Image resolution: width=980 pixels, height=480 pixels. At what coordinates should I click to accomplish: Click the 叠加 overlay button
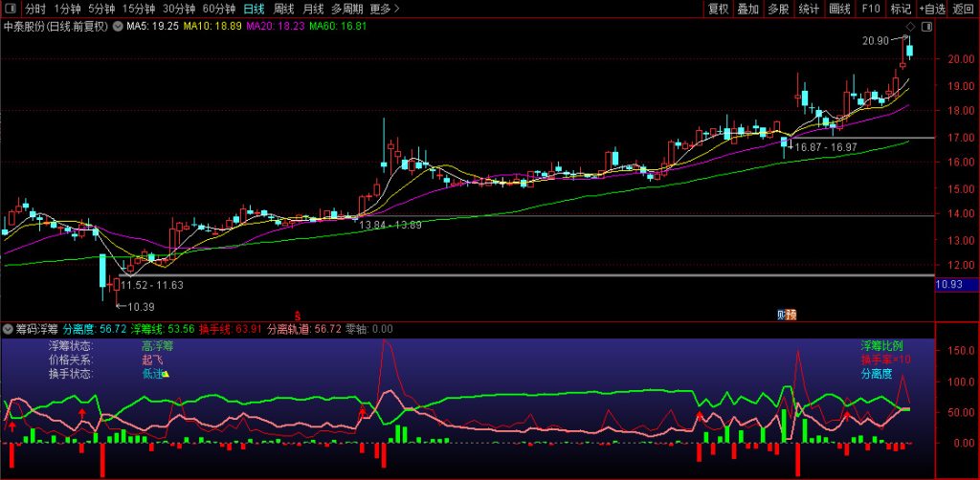(x=748, y=9)
